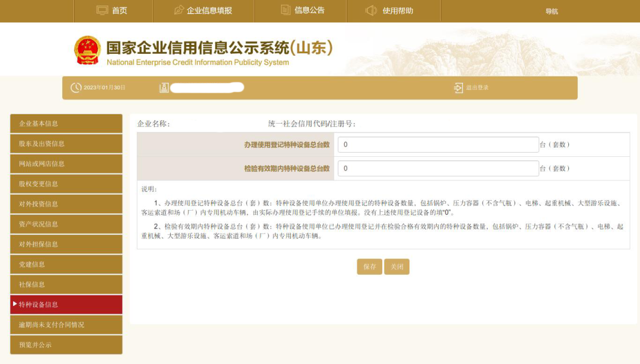Click the monitor icon beside 首页
Screen dimensions: 640x364
(103, 10)
